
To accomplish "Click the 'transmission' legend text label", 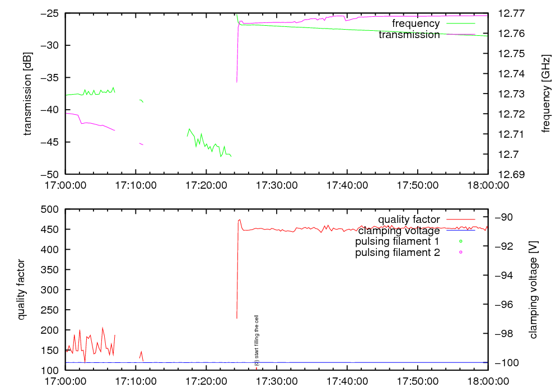I will (x=409, y=35).
